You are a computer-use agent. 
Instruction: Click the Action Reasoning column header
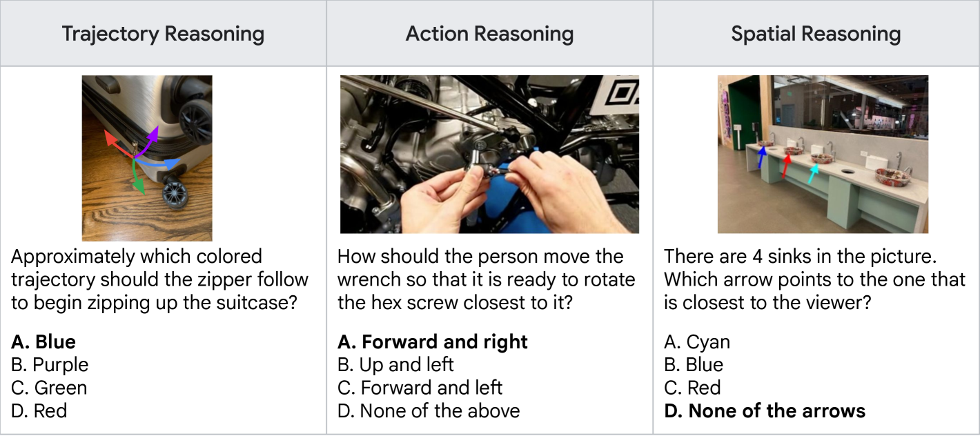click(489, 34)
